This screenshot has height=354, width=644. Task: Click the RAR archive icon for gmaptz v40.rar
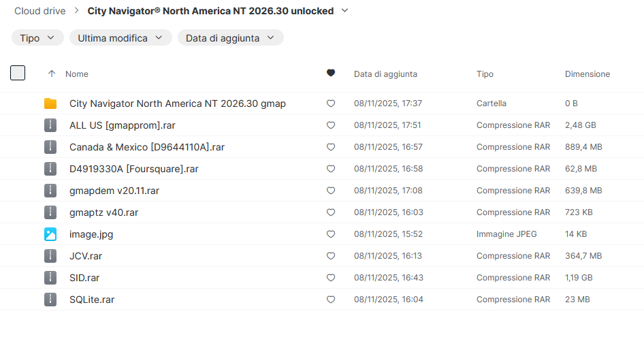pos(50,212)
